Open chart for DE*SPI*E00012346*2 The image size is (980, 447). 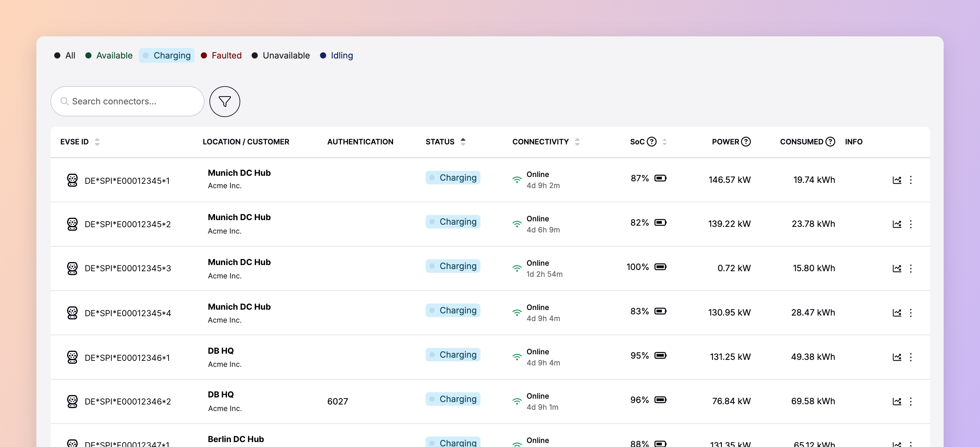point(897,401)
